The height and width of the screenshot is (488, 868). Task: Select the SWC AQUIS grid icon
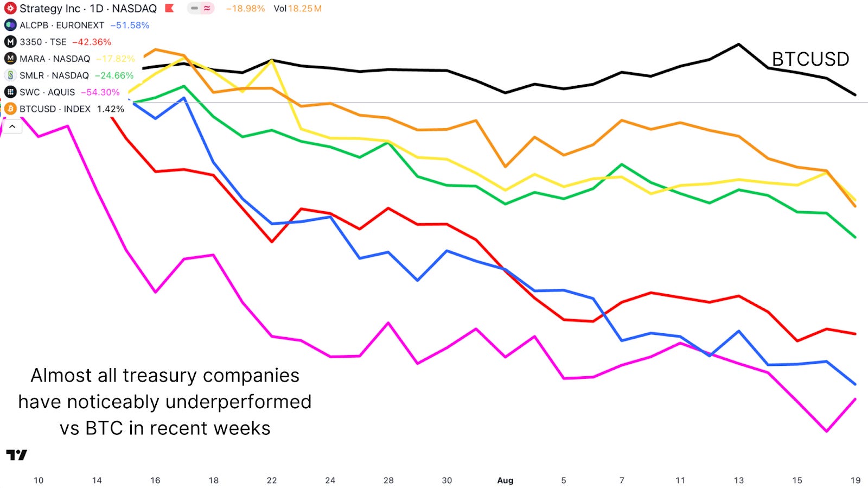9,92
